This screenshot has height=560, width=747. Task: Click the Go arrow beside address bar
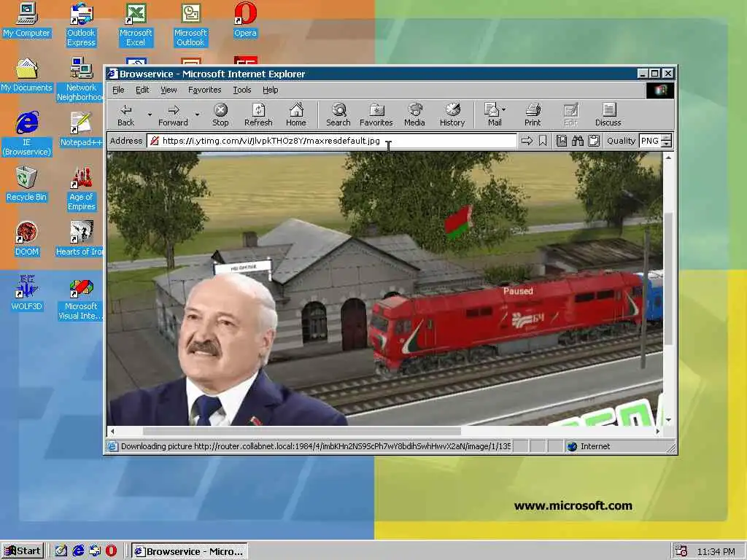click(527, 141)
